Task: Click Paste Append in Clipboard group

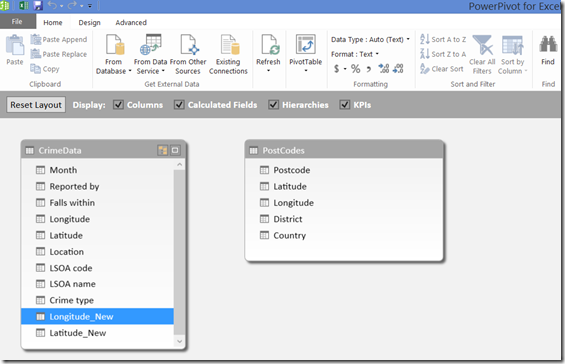Action: (x=59, y=39)
